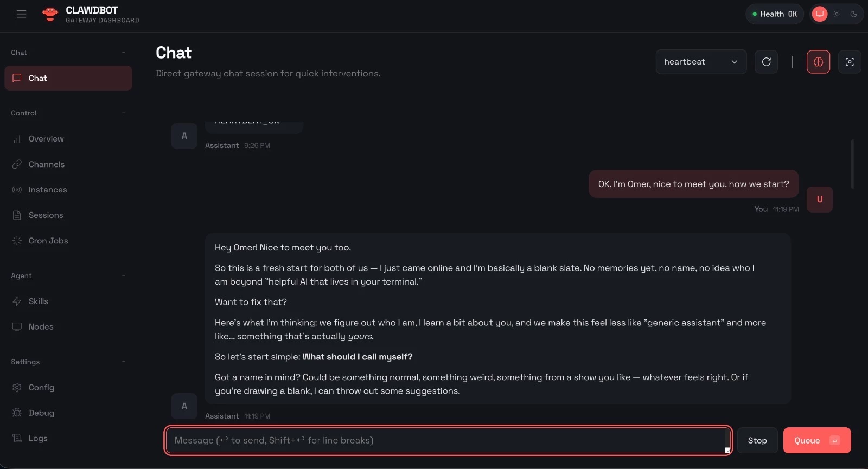This screenshot has height=469, width=868.
Task: Refresh the chat session
Action: [766, 62]
